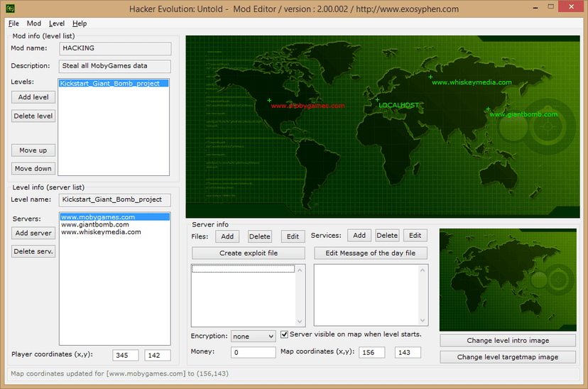Click Change level intro image button
The image size is (588, 389).
coord(508,340)
